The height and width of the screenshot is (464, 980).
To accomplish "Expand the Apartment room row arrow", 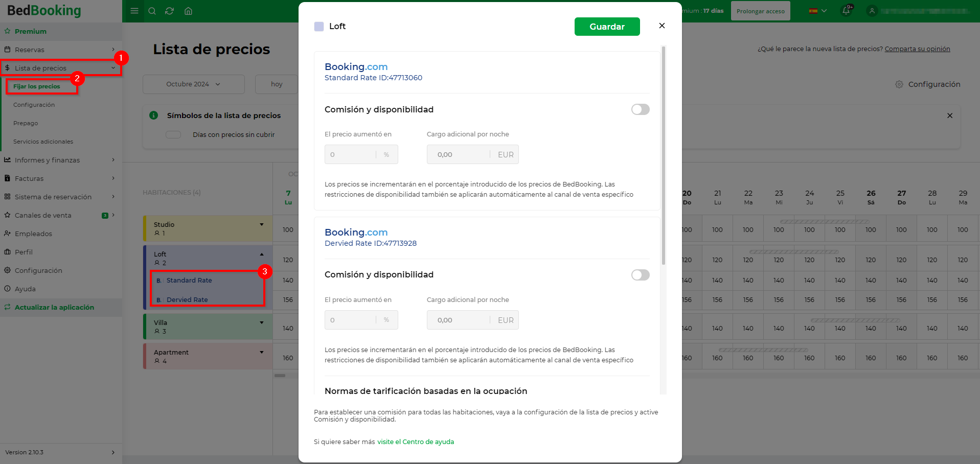I will point(262,352).
